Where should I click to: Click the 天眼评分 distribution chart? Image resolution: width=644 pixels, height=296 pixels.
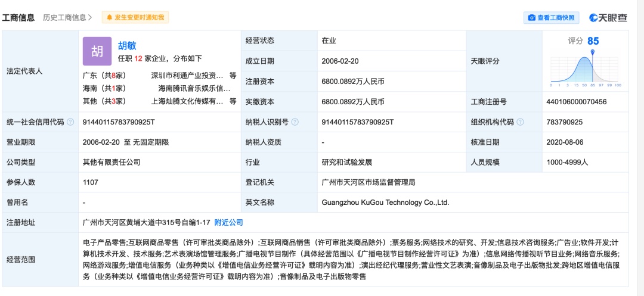click(586, 69)
